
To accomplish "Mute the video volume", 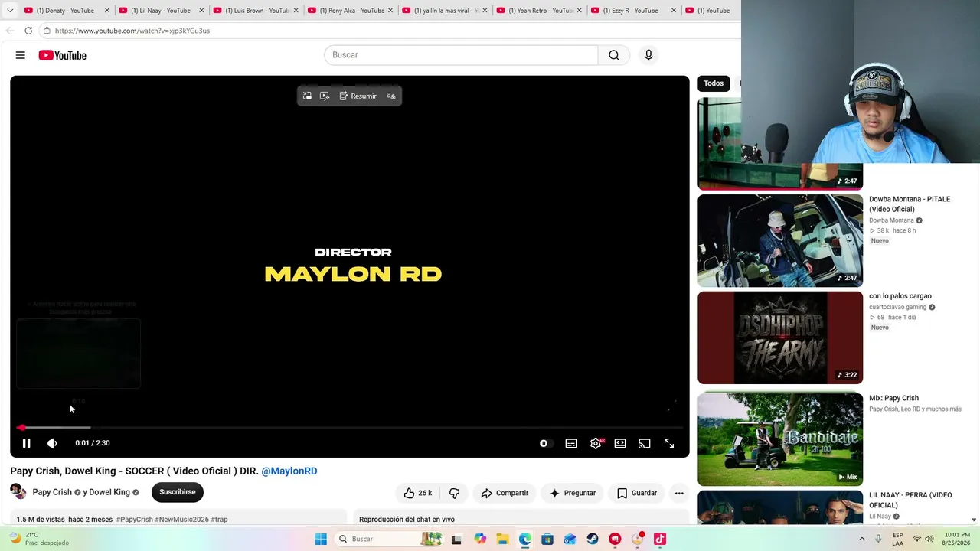I will [x=52, y=443].
